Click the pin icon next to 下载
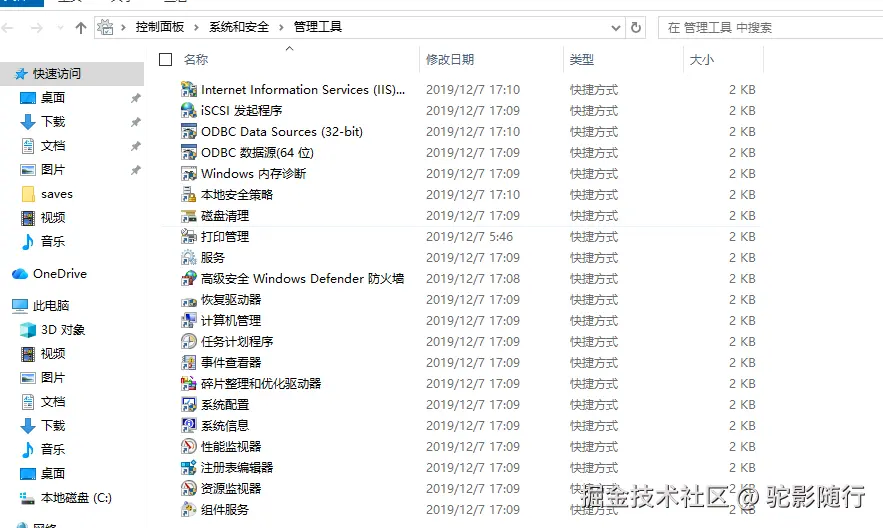The image size is (883, 528). 136,122
